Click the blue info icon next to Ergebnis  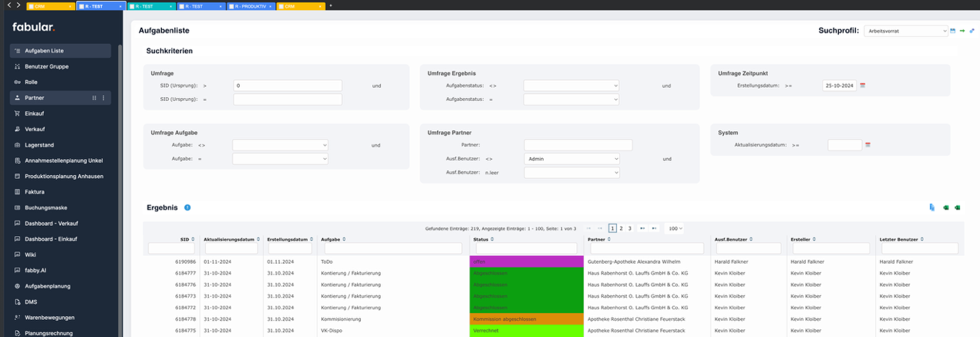[x=187, y=207]
